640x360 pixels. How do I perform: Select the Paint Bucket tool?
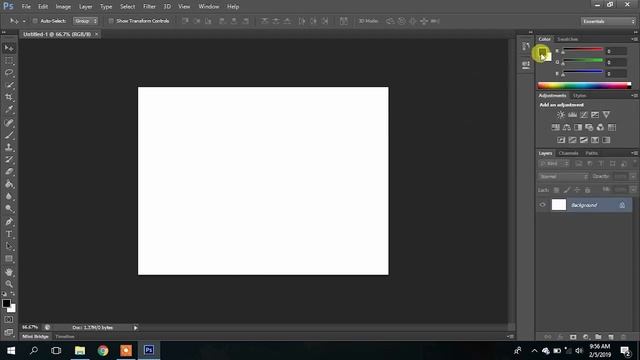pos(9,184)
